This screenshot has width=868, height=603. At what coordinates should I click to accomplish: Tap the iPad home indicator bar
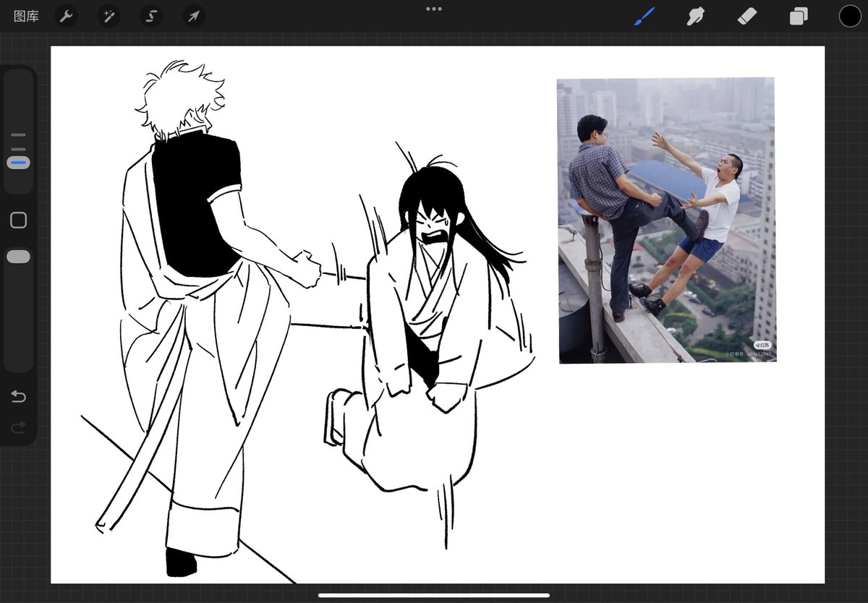click(434, 596)
